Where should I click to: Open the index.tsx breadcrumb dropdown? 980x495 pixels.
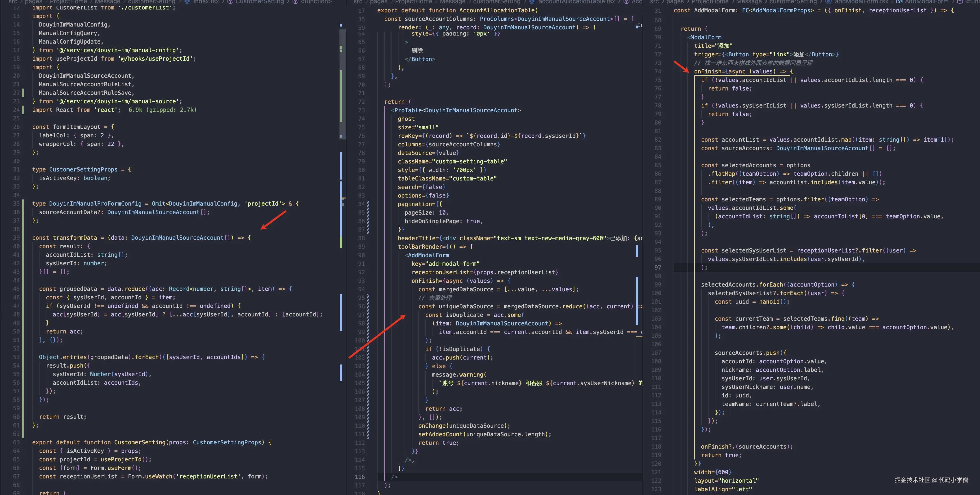(x=206, y=2)
